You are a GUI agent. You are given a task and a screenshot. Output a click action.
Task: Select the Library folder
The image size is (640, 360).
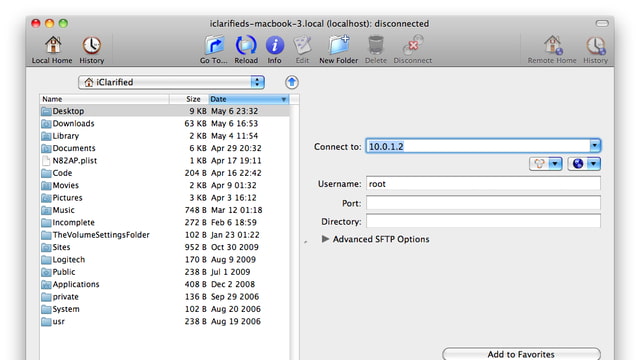pyautogui.click(x=164, y=136)
